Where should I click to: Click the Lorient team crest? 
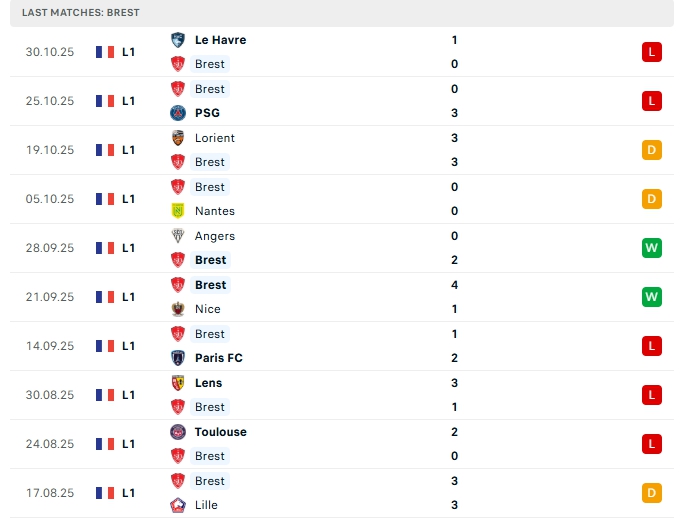click(x=178, y=138)
